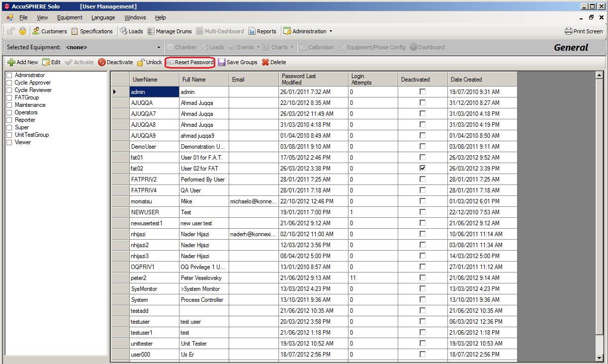Expand the Administration dropdown arrow
Image resolution: width=608 pixels, height=364 pixels.
point(331,31)
